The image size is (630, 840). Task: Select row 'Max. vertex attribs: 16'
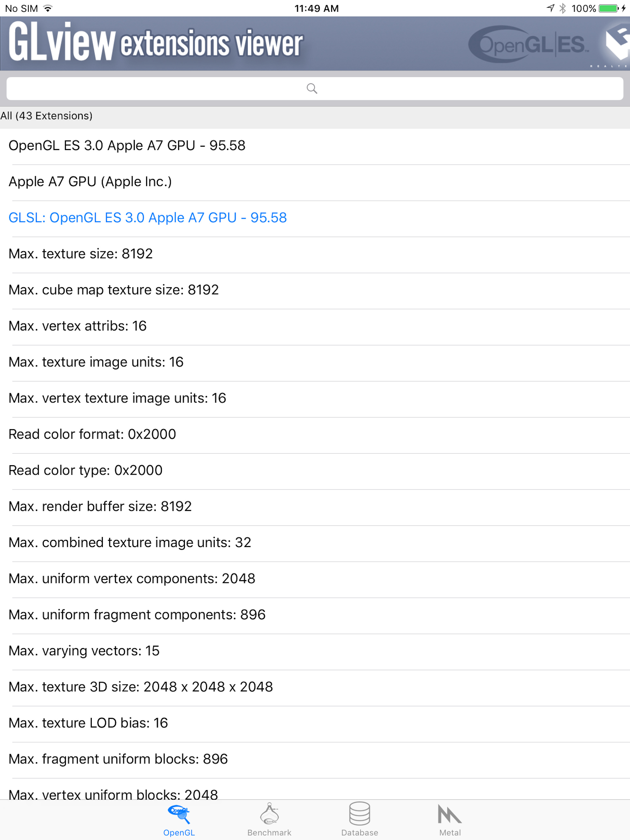coord(315,327)
